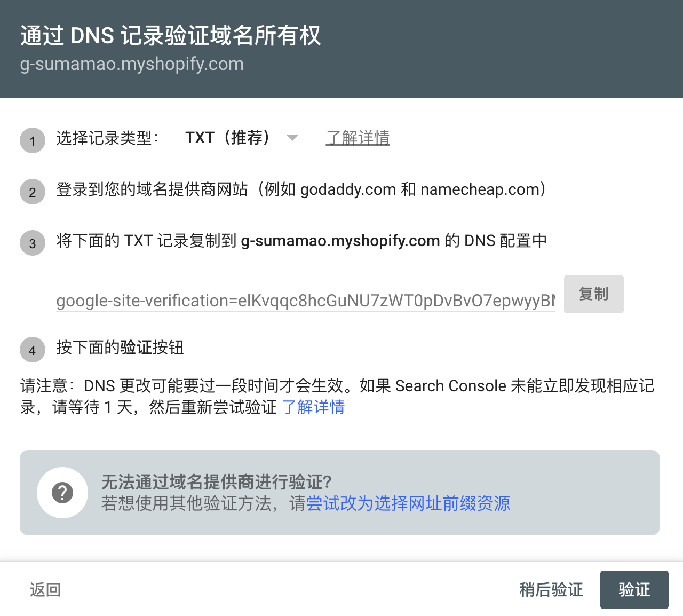Copy the TXT record with 复制 button
Screen dimensions: 683x616
tap(593, 294)
